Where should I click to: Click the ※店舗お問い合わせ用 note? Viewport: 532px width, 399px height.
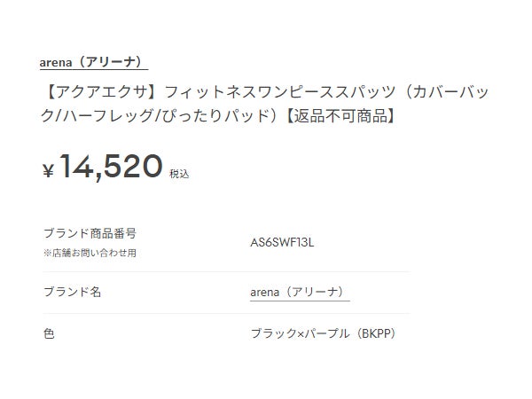tap(90, 253)
